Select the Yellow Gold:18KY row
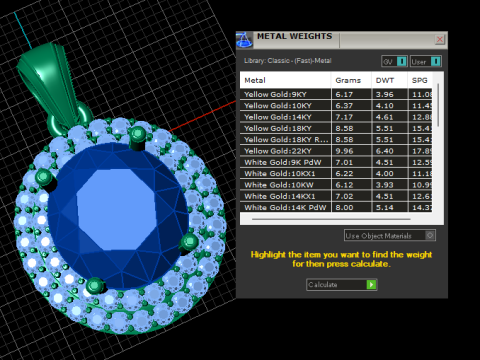Image resolution: width=480 pixels, height=360 pixels. pos(336,128)
